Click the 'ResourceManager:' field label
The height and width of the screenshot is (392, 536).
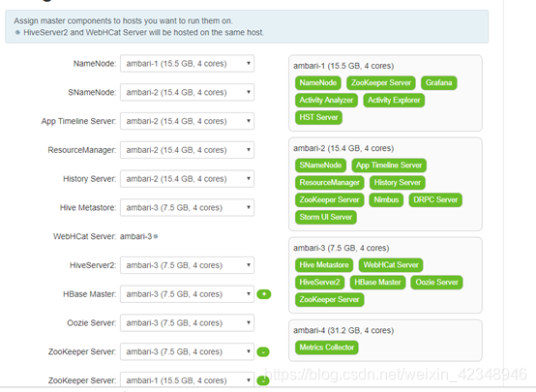[x=82, y=150]
